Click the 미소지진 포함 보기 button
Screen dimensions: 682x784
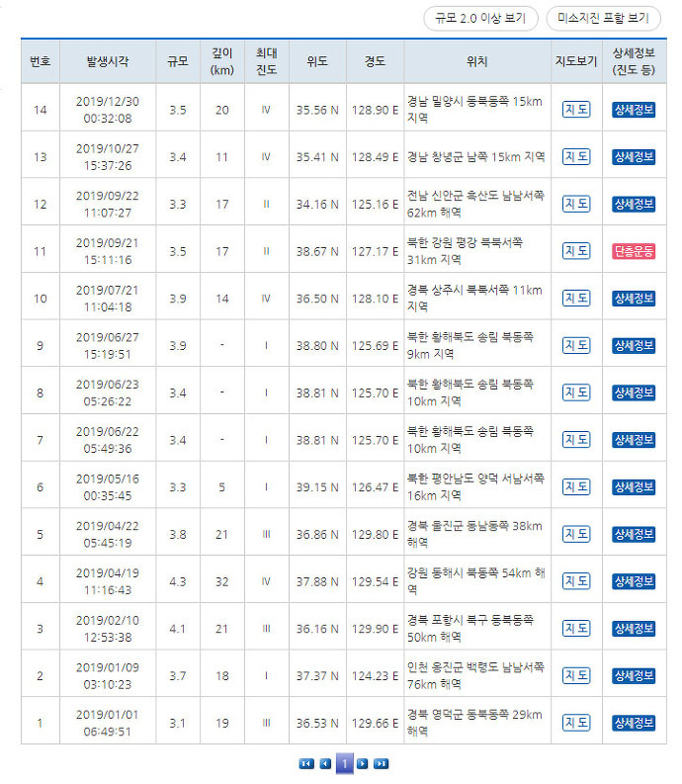tap(603, 19)
